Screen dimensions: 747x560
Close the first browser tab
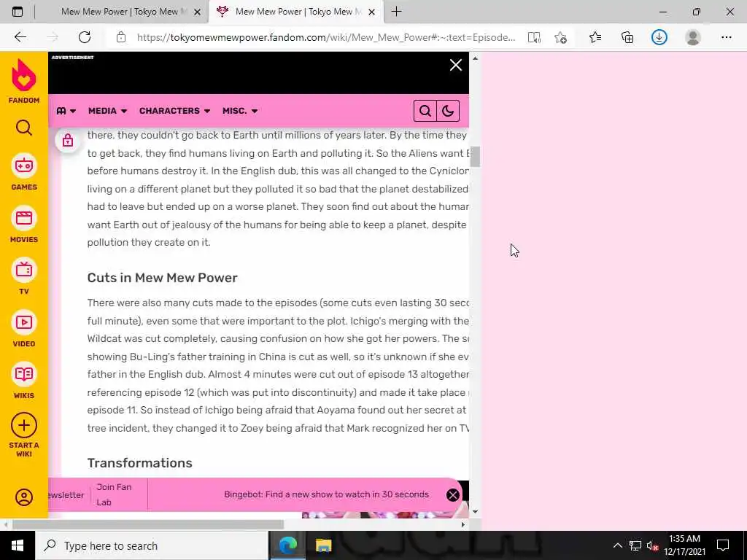(197, 12)
